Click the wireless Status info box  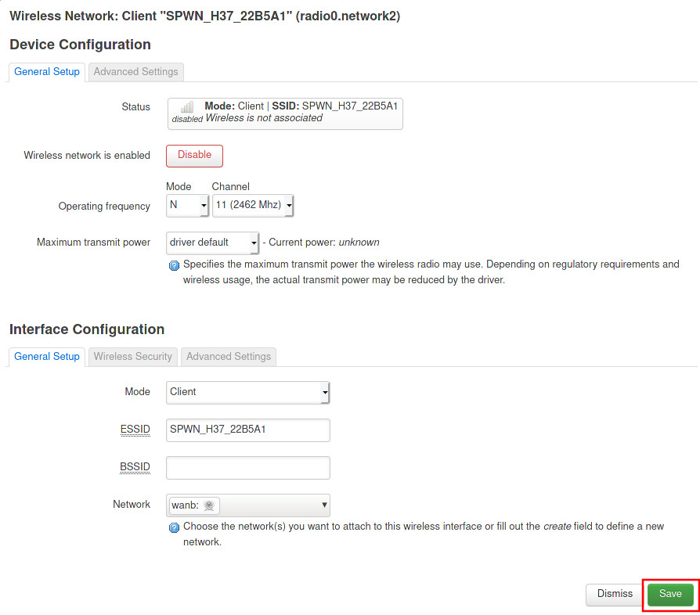coord(285,113)
